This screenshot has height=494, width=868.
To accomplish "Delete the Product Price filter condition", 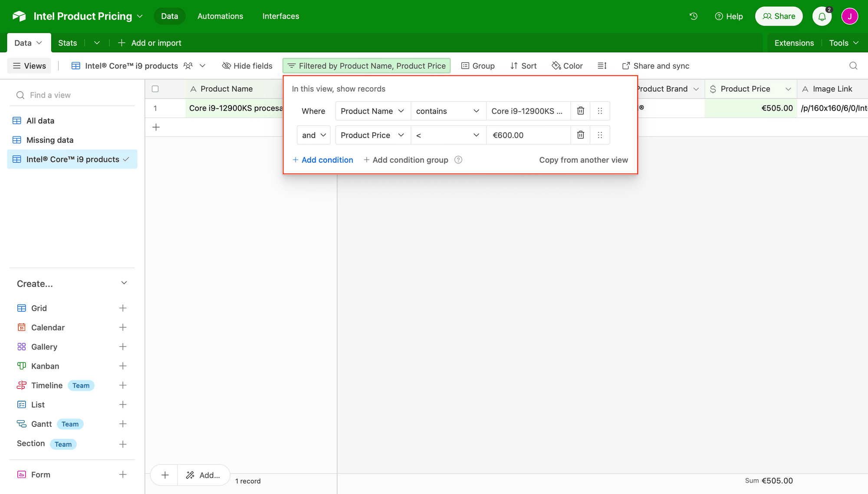I will pyautogui.click(x=580, y=135).
